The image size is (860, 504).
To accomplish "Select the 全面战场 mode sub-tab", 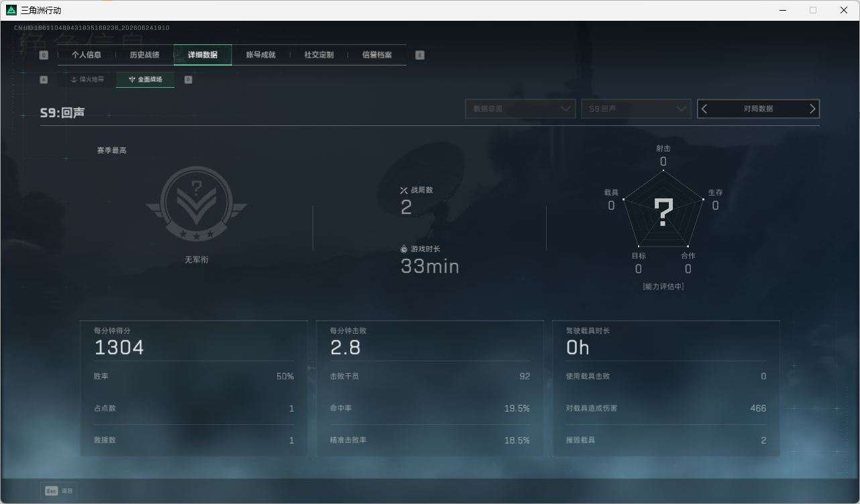I will click(x=146, y=80).
